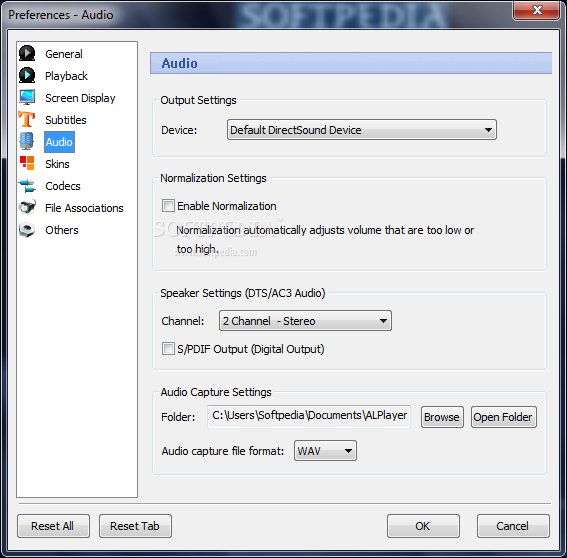Image resolution: width=567 pixels, height=558 pixels.
Task: Click the Codecs arrows icon
Action: click(27, 186)
